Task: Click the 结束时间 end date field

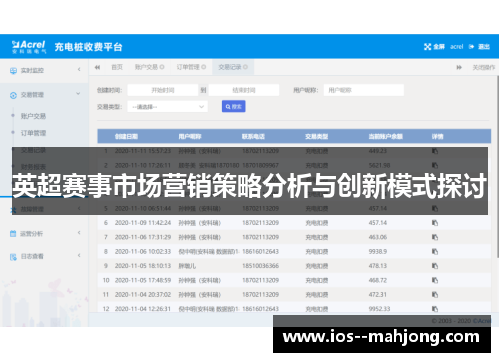Action: [244, 90]
